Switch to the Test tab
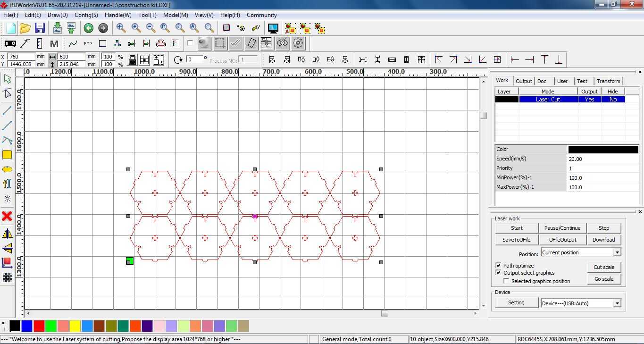This screenshot has width=644, height=344. coord(582,81)
